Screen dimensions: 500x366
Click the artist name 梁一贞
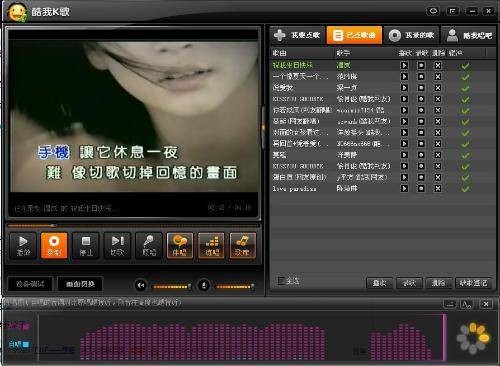[x=347, y=88]
